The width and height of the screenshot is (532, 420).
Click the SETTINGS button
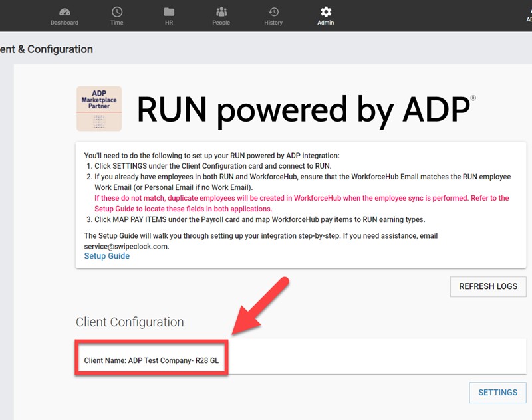(497, 393)
